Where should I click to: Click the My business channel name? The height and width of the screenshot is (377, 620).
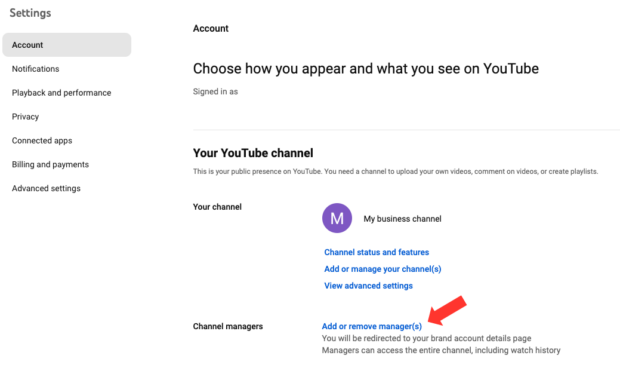coord(402,219)
